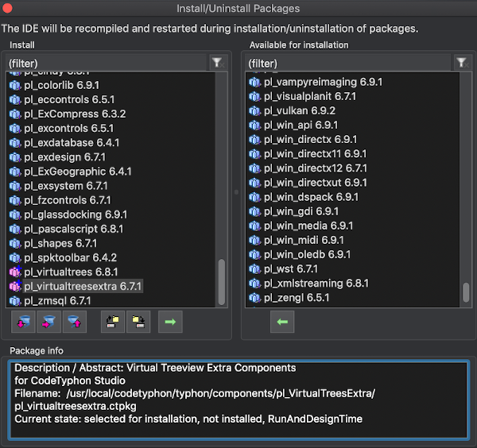
Task: Select pl_exsystem 6.7.1 in Install list
Action: click(x=66, y=186)
